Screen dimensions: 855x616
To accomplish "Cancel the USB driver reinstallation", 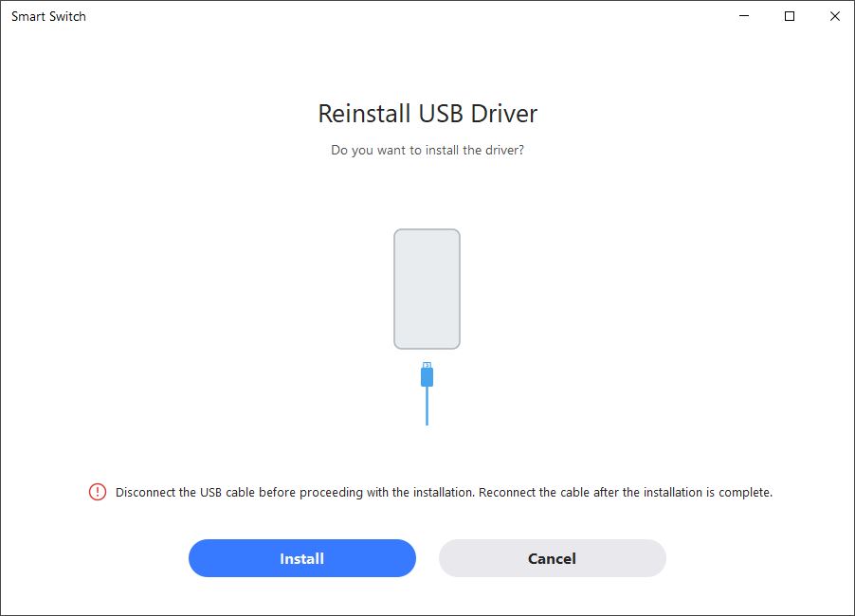I will (553, 558).
